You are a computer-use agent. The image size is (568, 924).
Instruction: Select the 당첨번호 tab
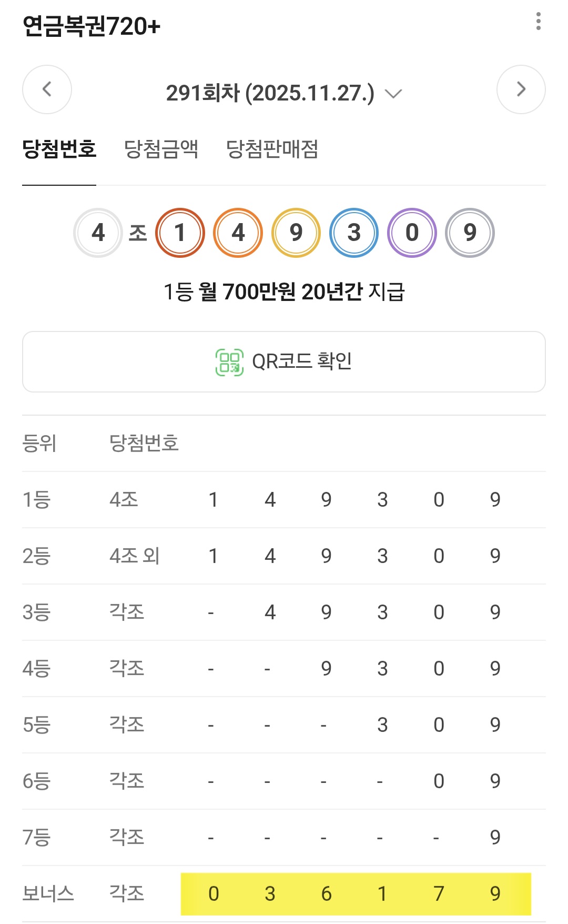click(59, 149)
